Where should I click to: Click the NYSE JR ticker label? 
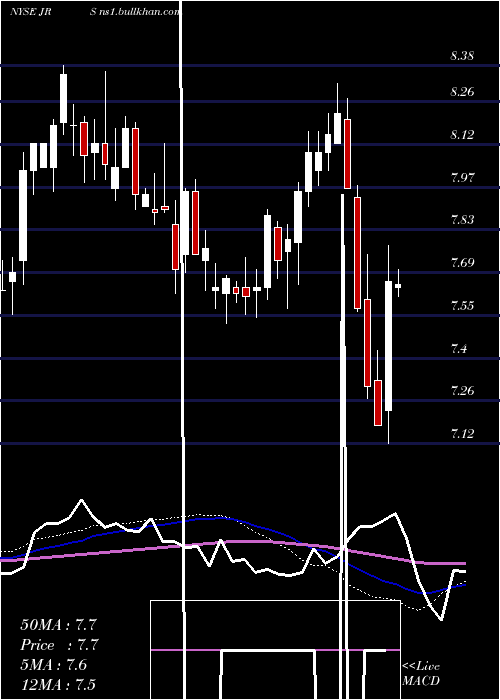(x=30, y=12)
